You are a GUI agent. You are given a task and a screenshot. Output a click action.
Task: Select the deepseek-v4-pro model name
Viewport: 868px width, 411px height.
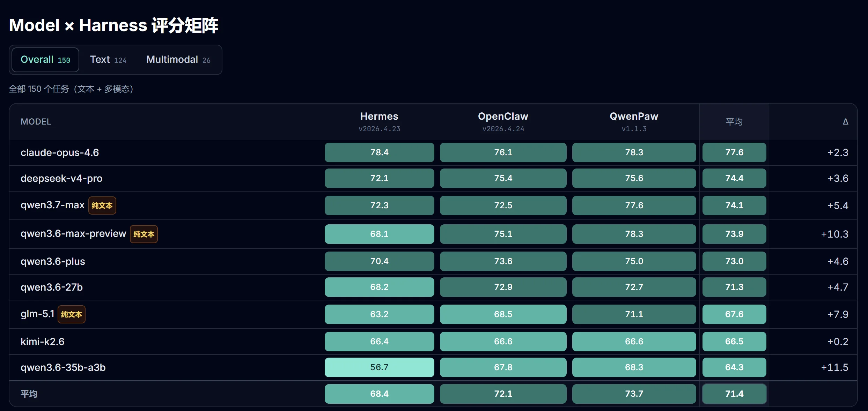61,178
